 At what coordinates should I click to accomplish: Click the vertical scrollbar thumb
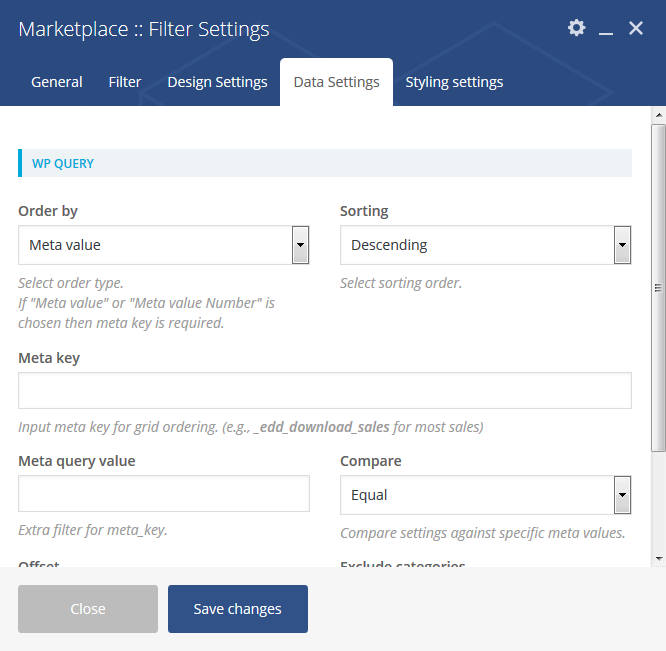[x=658, y=288]
